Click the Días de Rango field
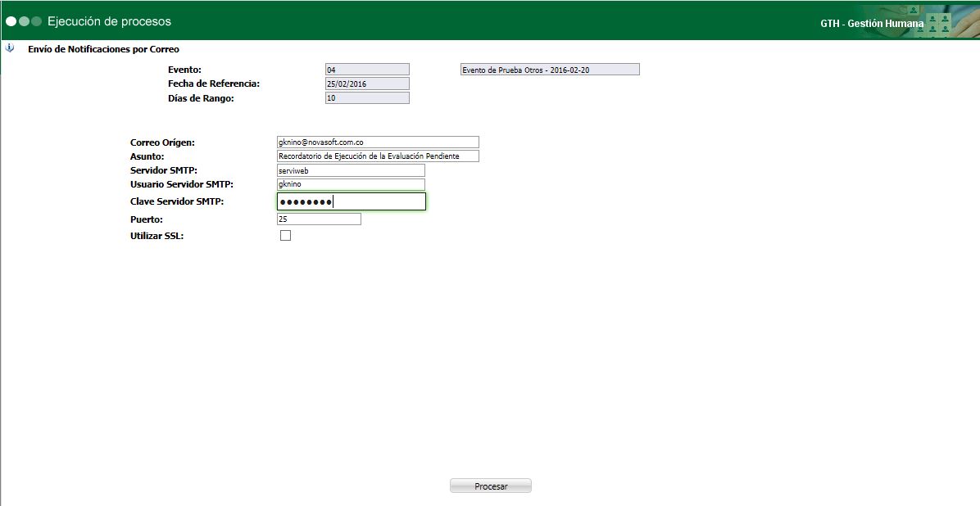The height and width of the screenshot is (506, 980). point(367,98)
